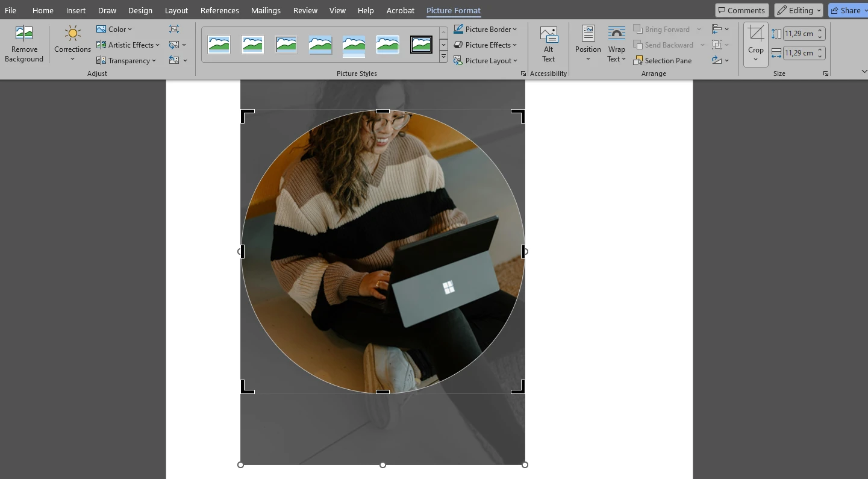The width and height of the screenshot is (868, 479).
Task: Switch to the Mailings tab
Action: click(x=266, y=10)
